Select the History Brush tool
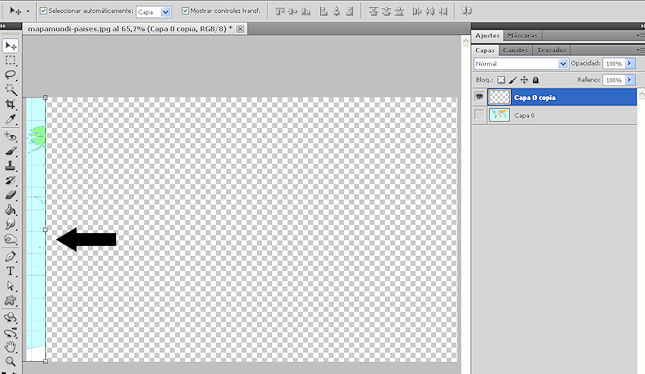 [10, 181]
